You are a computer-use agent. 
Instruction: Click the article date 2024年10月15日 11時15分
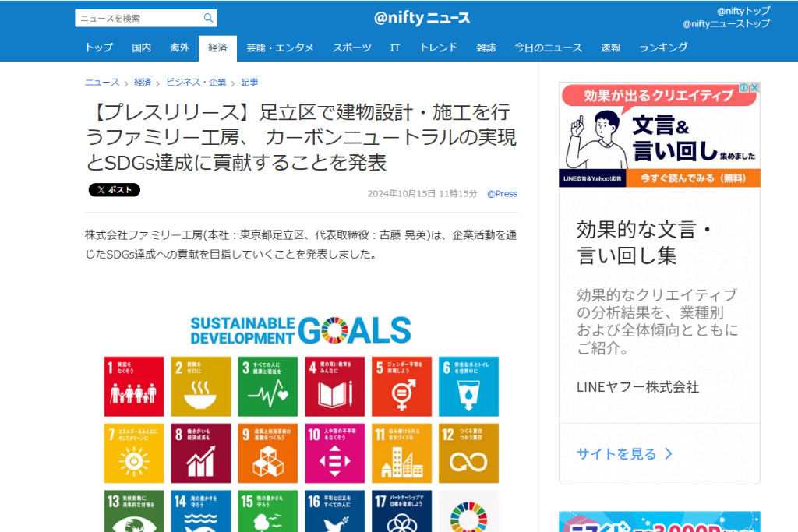point(422,194)
